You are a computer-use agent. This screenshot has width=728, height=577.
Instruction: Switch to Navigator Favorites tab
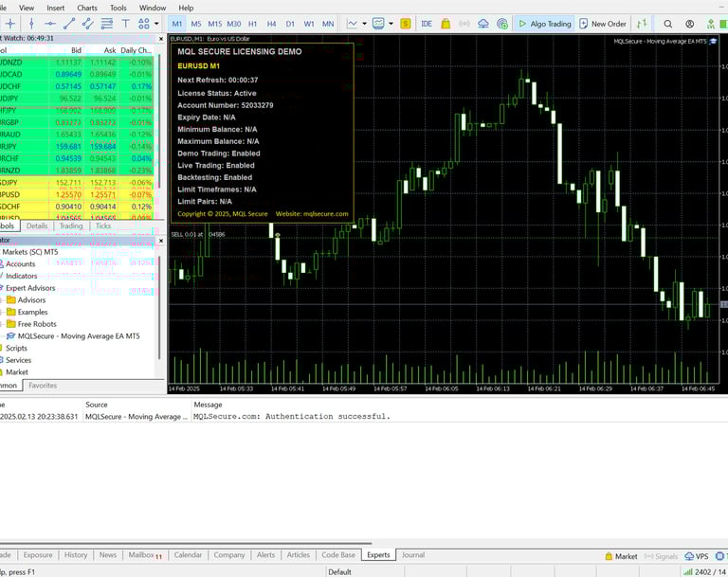click(43, 386)
